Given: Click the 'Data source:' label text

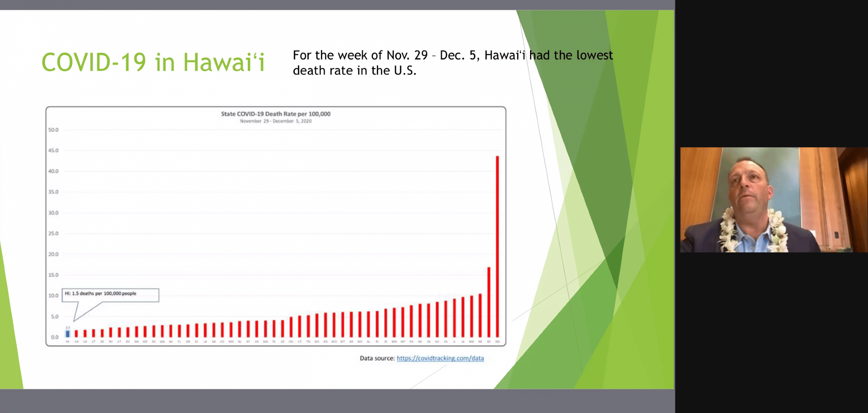Looking at the screenshot, I should [x=377, y=358].
